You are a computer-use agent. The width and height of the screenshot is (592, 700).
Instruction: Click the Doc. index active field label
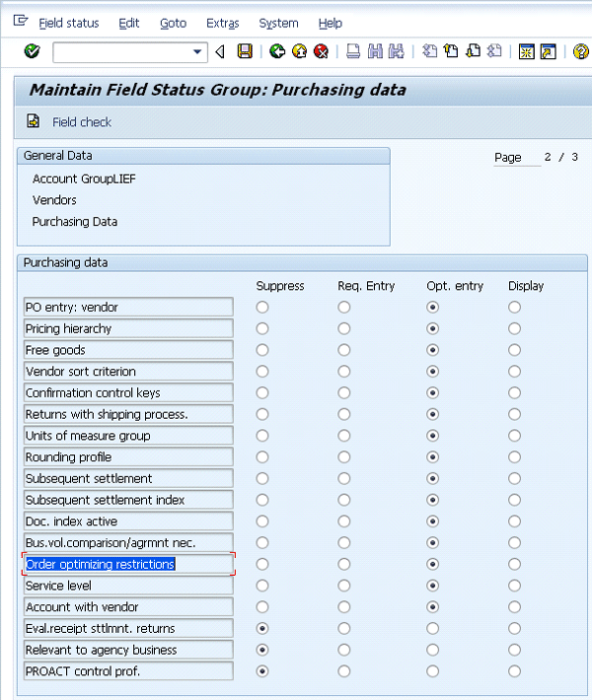128,522
